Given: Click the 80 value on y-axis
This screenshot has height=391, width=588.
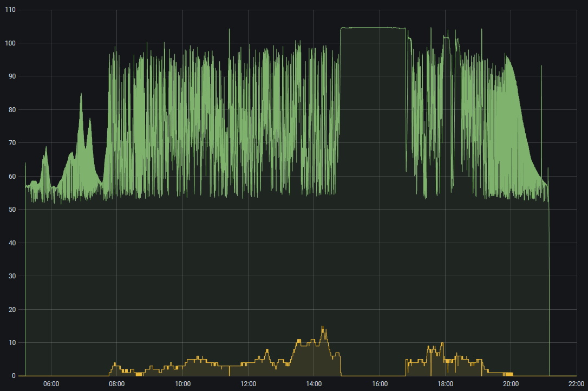Looking at the screenshot, I should tap(11, 110).
